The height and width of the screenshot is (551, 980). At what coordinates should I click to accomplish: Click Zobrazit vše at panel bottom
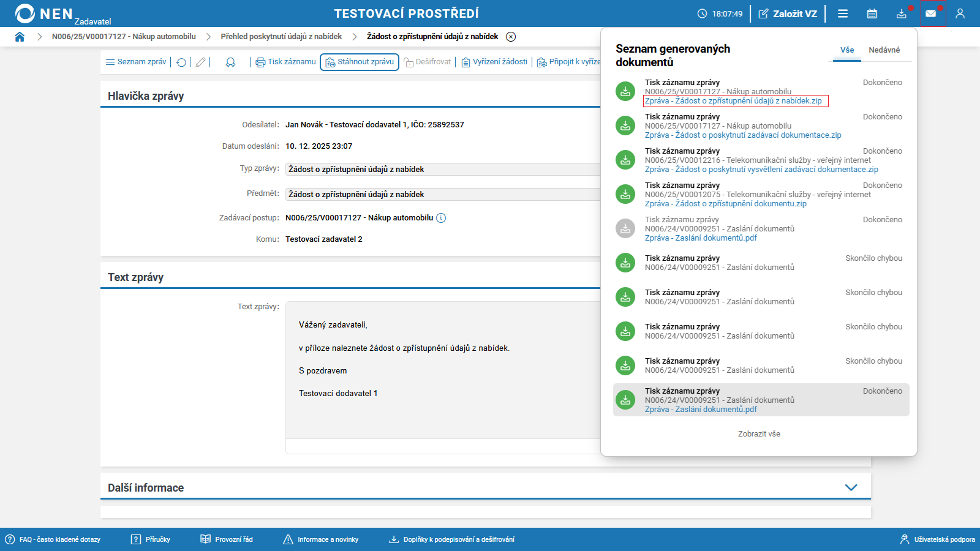(759, 434)
